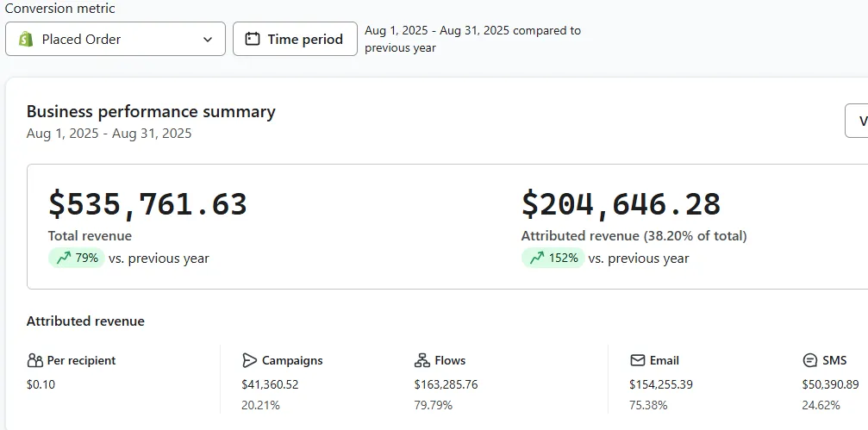868x430 pixels.
Task: Select the Flows revenue value $163,285.76
Action: coord(446,384)
